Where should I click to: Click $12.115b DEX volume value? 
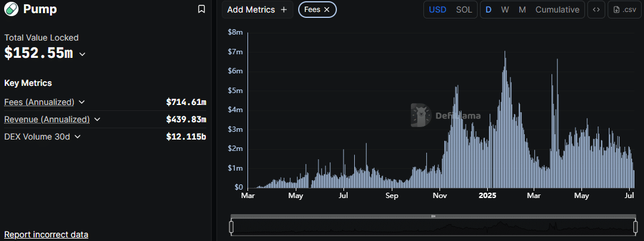coord(186,137)
